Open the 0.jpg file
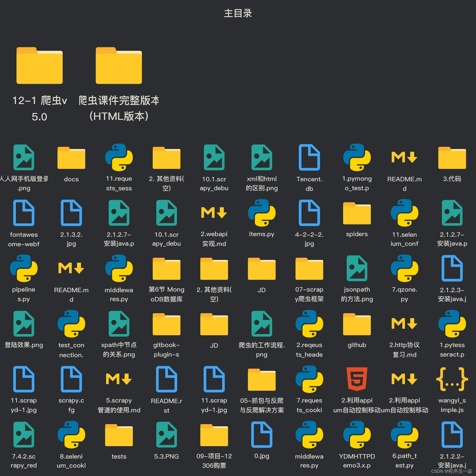The height and width of the screenshot is (476, 476). coord(262,435)
